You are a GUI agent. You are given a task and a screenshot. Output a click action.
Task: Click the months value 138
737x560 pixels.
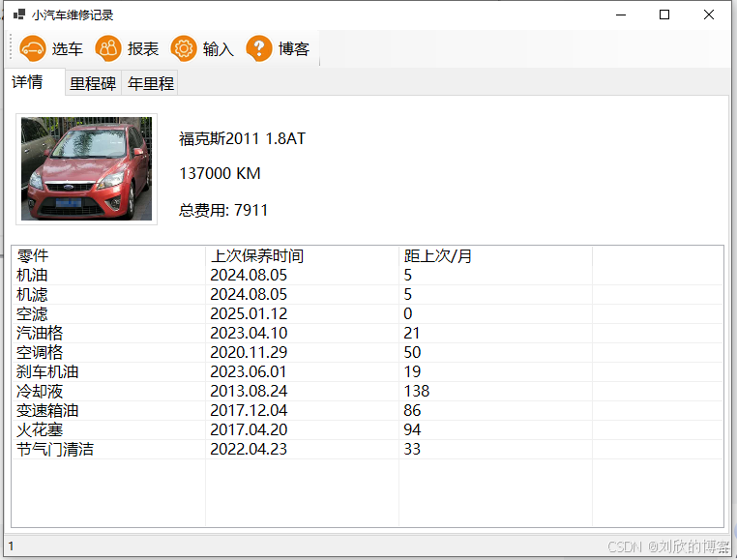[x=417, y=391]
